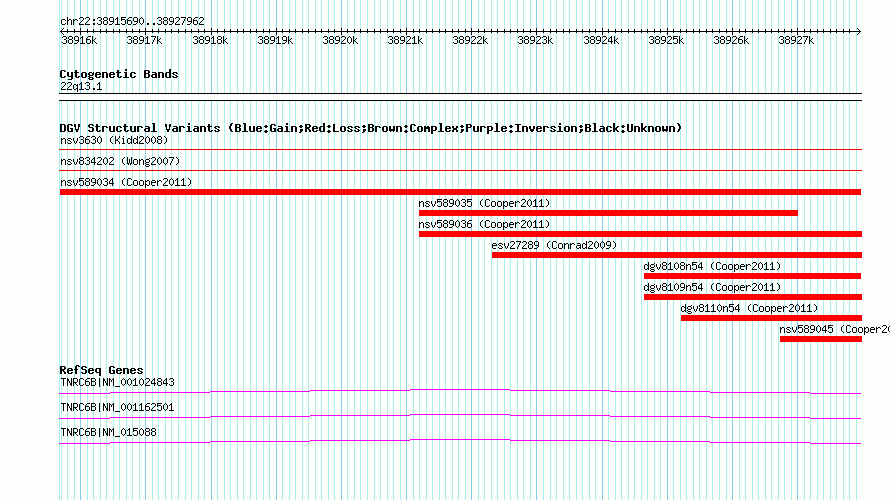Select variant label nsv589036 (Cooper2011)
890x500 pixels.
[484, 224]
